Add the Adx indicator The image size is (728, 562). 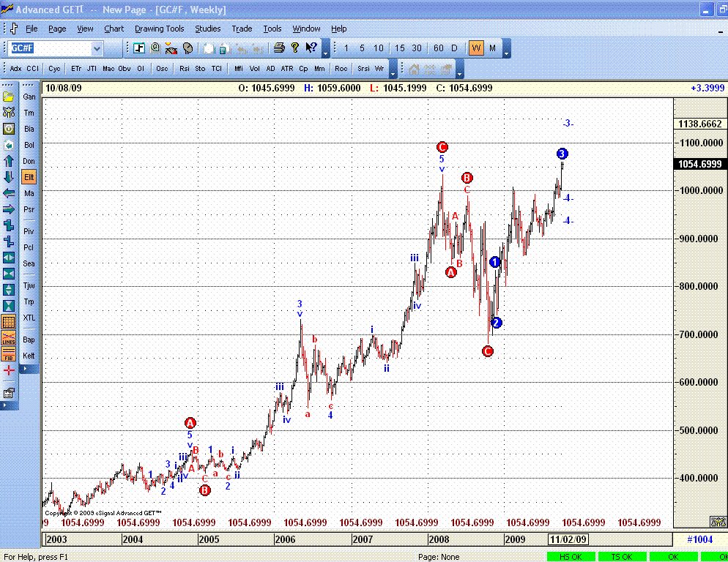click(16, 69)
